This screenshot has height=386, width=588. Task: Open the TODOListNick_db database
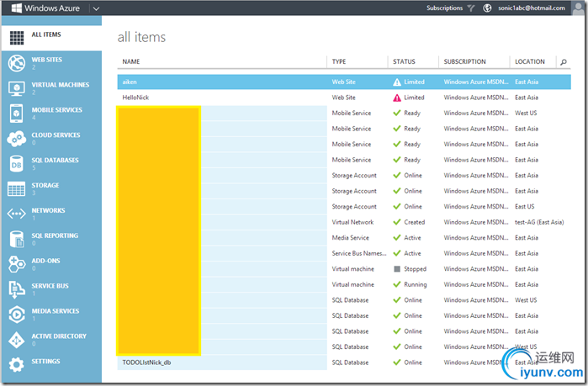pyautogui.click(x=146, y=362)
